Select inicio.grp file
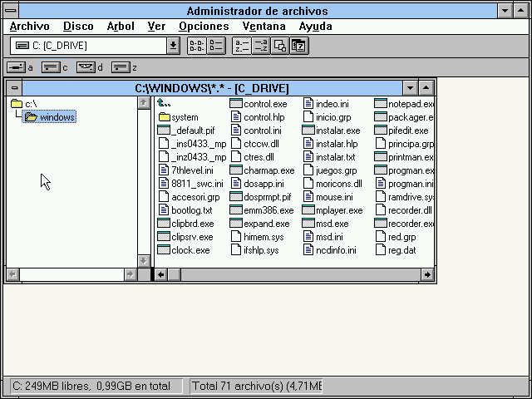Viewport: 532px width, 399px height. [x=327, y=117]
